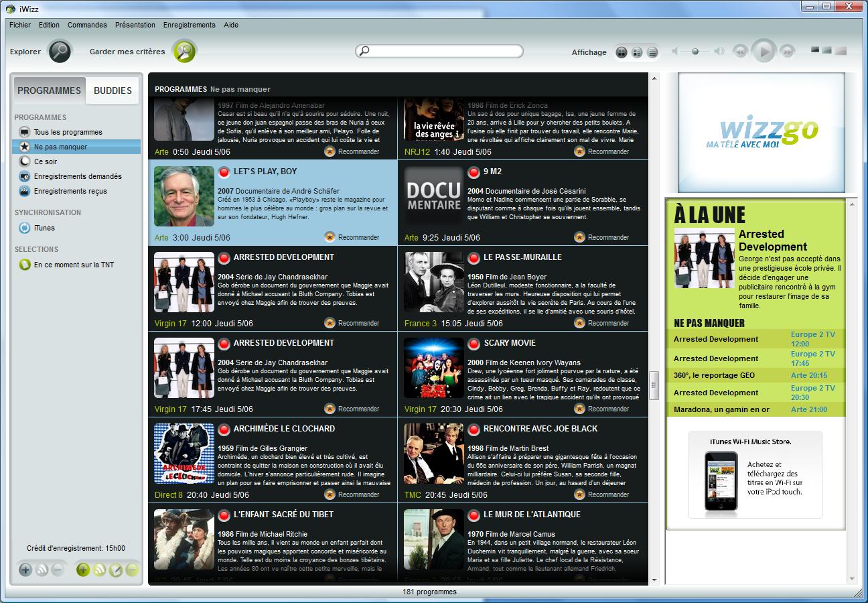Open the Enregistrements menu
This screenshot has height=603, width=868.
point(189,25)
